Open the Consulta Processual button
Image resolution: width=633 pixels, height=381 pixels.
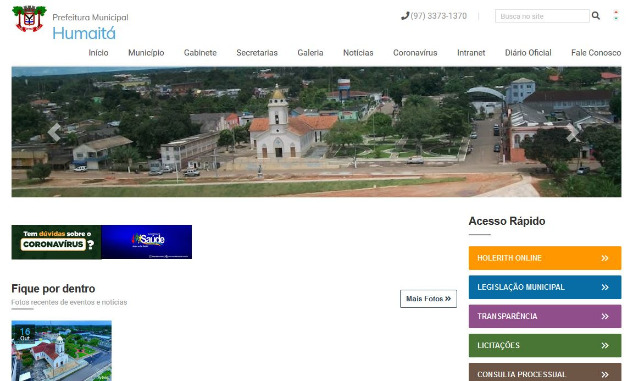click(545, 373)
